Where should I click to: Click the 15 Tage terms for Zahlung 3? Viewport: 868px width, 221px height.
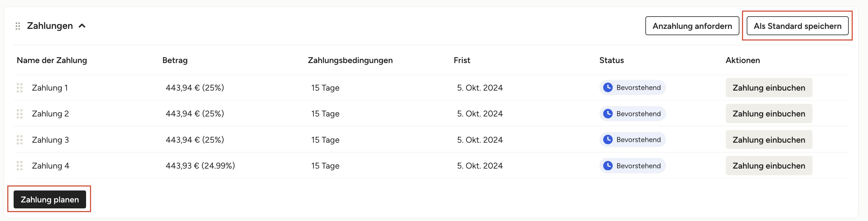point(325,140)
